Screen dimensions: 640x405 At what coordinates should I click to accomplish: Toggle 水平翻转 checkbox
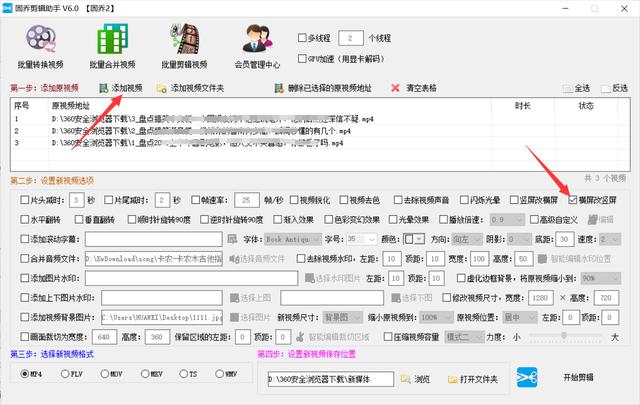[24, 220]
